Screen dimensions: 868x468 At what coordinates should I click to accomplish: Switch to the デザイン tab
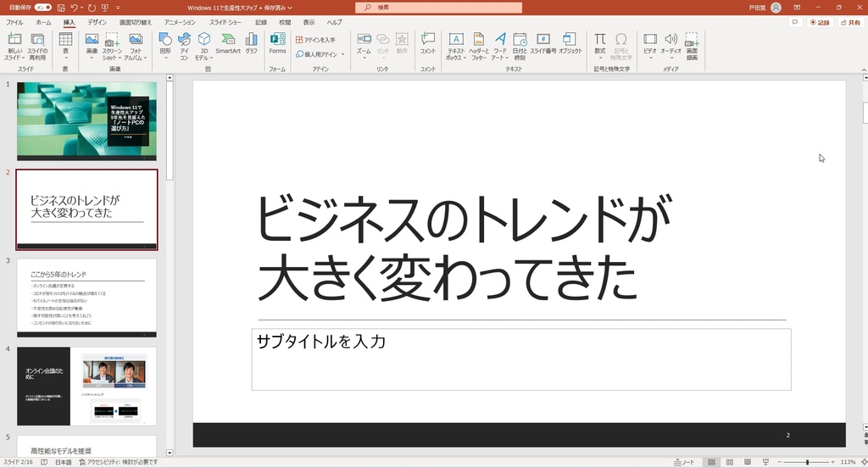coord(97,22)
